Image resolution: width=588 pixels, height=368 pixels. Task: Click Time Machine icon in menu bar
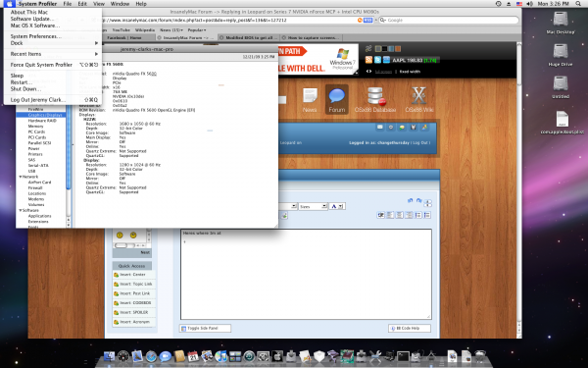499,4
